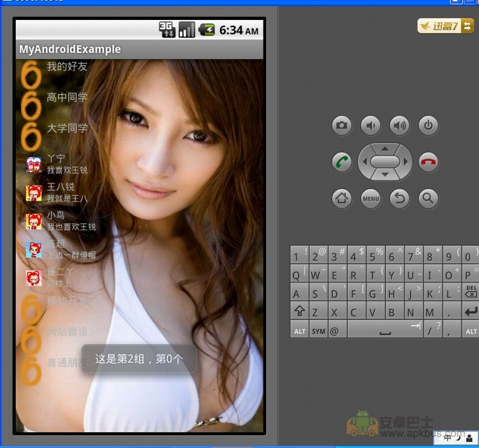Click the Shift key on keyboard
The width and height of the screenshot is (479, 448).
point(300,310)
